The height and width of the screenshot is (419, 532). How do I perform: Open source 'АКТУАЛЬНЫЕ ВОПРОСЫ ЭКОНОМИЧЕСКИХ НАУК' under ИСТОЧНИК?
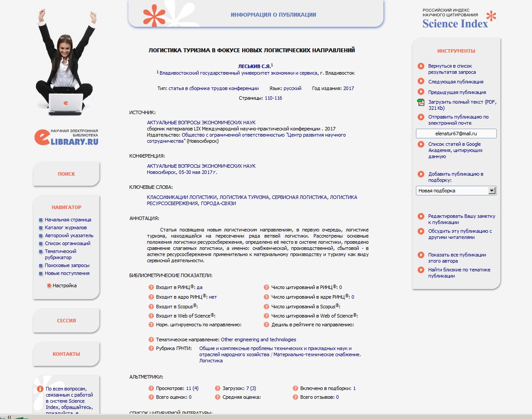pyautogui.click(x=201, y=123)
